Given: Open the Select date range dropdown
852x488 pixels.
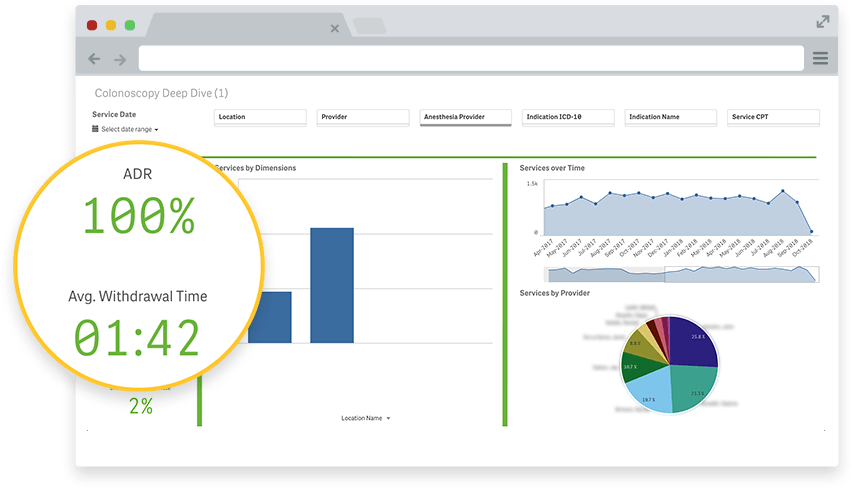Looking at the screenshot, I should (130, 129).
